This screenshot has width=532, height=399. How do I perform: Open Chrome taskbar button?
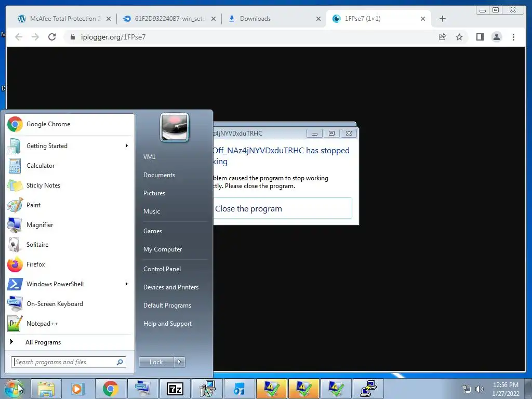(x=110, y=389)
